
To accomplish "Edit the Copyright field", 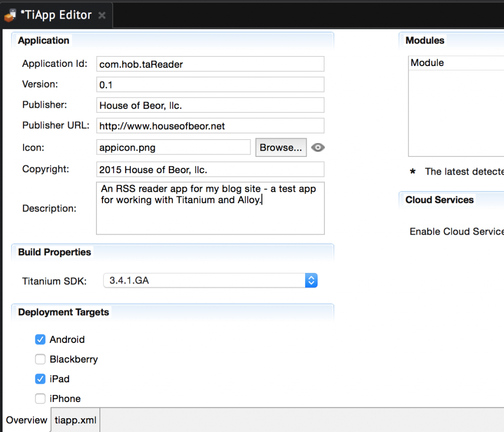I will pyautogui.click(x=210, y=169).
